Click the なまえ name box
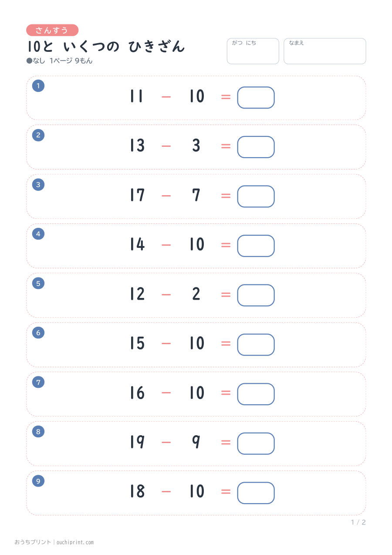This screenshot has width=392, height=555. coord(325,51)
